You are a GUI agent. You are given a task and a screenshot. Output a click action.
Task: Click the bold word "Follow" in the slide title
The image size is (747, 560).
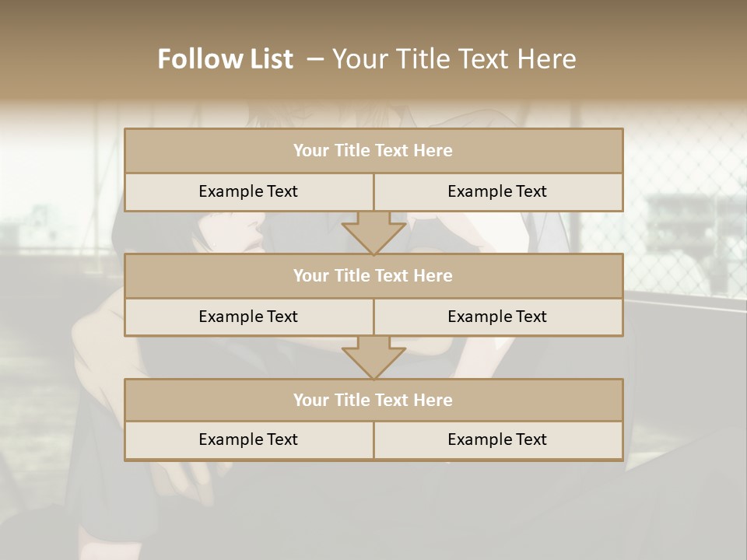pos(194,59)
